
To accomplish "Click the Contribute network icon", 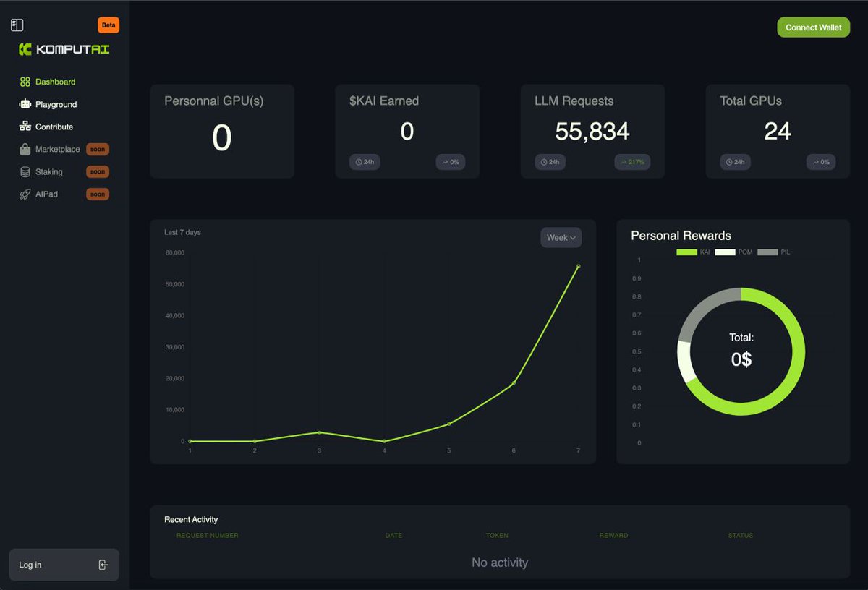I will point(25,127).
